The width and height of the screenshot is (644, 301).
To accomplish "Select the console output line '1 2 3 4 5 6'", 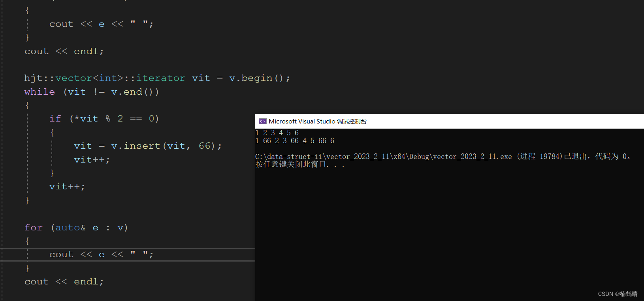I will point(277,133).
